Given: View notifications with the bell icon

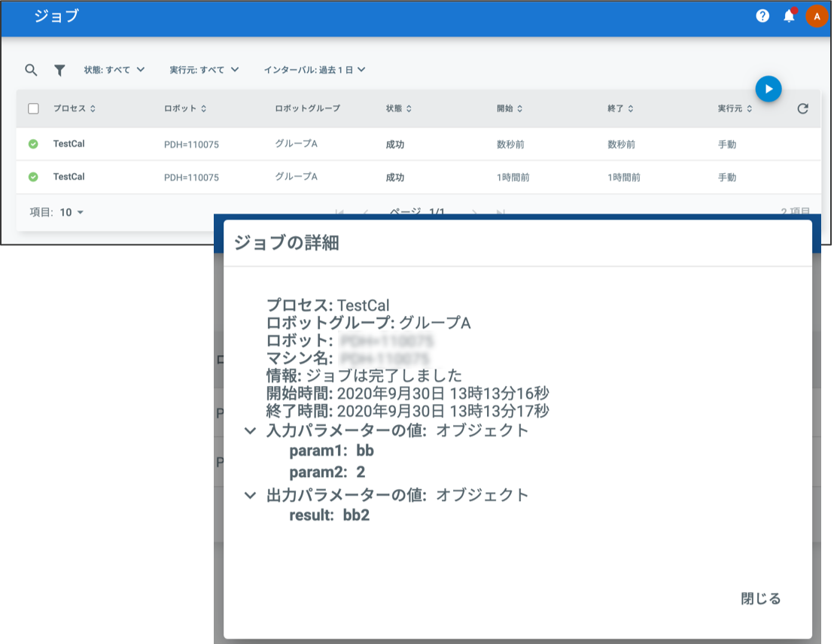Looking at the screenshot, I should click(789, 16).
